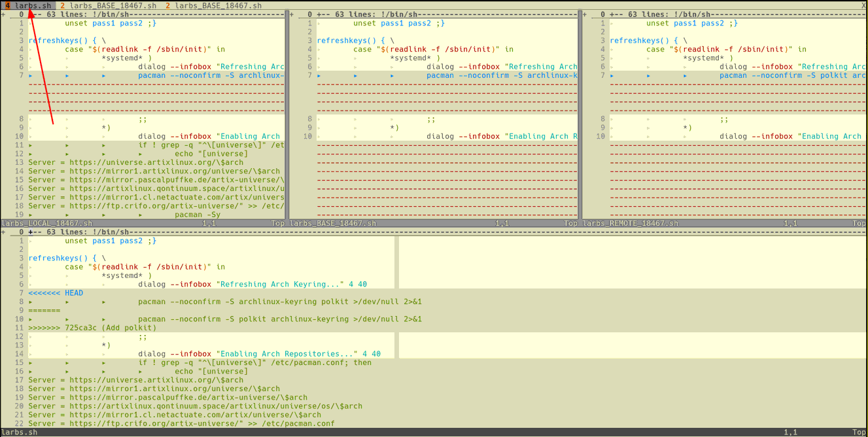Click 'unset pass1 pass2 ;}' in REMOTE pane
This screenshot has width=868, height=437.
point(692,23)
